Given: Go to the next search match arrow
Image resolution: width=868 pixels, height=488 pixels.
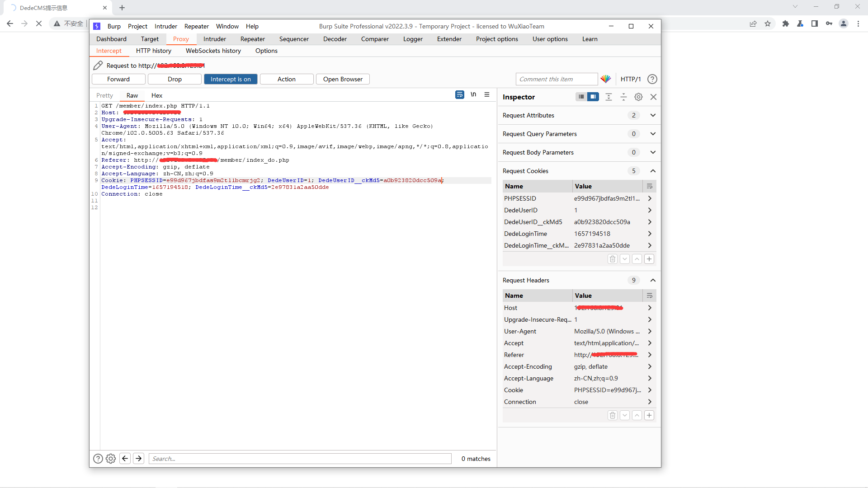Looking at the screenshot, I should tap(139, 459).
